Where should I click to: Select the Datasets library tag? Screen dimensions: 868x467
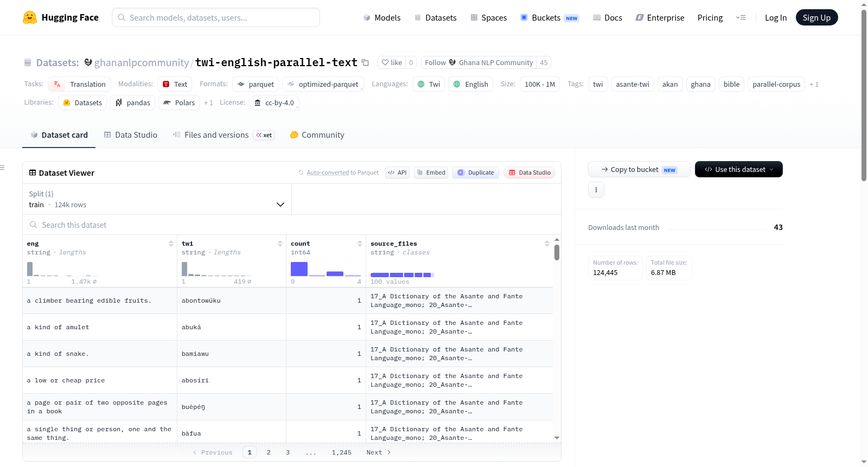tap(82, 103)
